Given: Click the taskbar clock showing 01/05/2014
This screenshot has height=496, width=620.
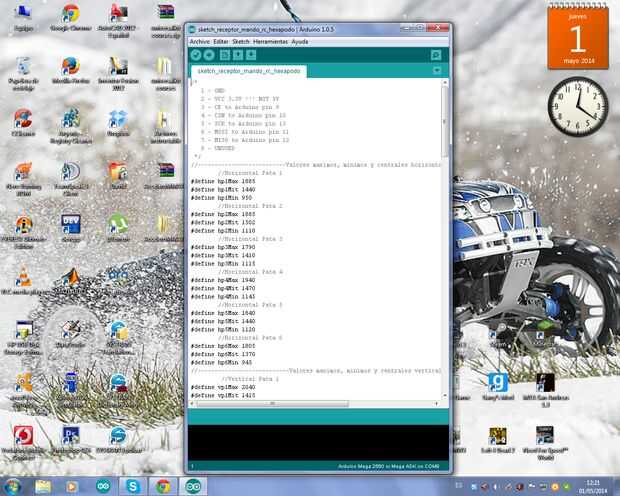Looking at the screenshot, I should pos(593,487).
